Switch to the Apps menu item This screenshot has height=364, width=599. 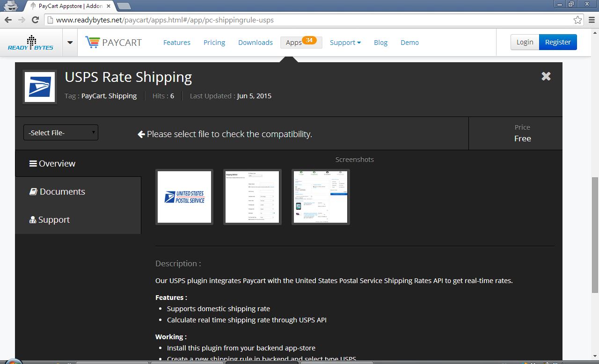coord(294,42)
